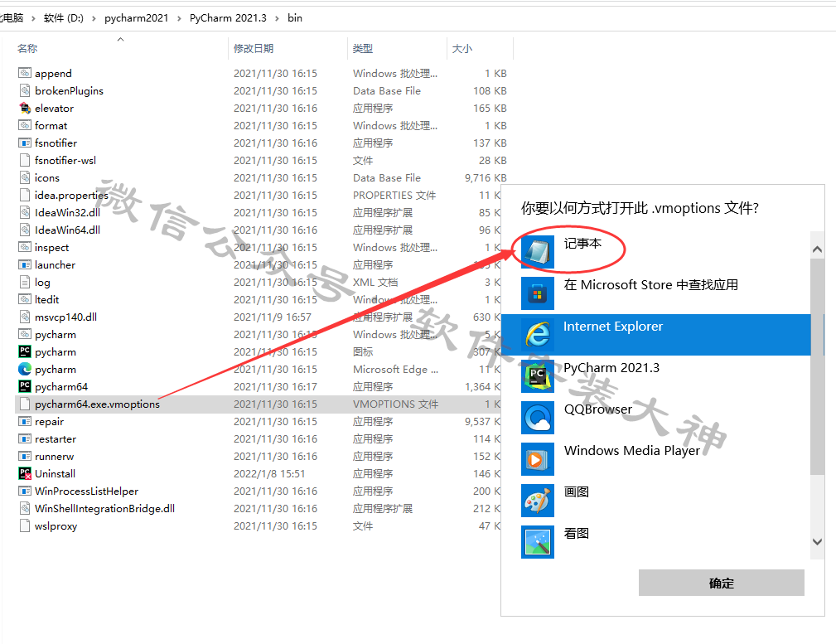
Task: Select the file named format
Action: [51, 125]
